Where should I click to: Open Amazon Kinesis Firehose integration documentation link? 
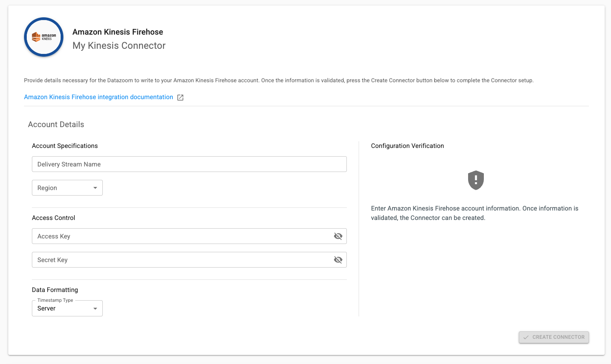click(x=98, y=97)
